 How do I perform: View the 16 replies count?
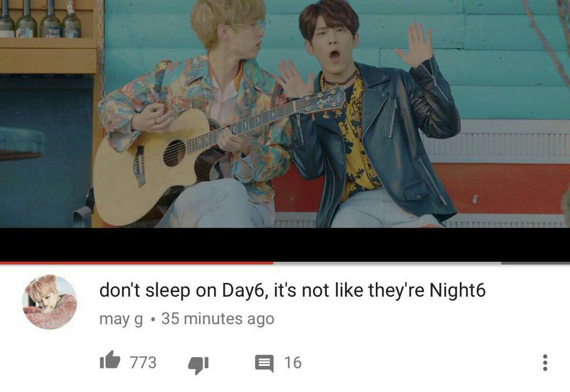293,362
